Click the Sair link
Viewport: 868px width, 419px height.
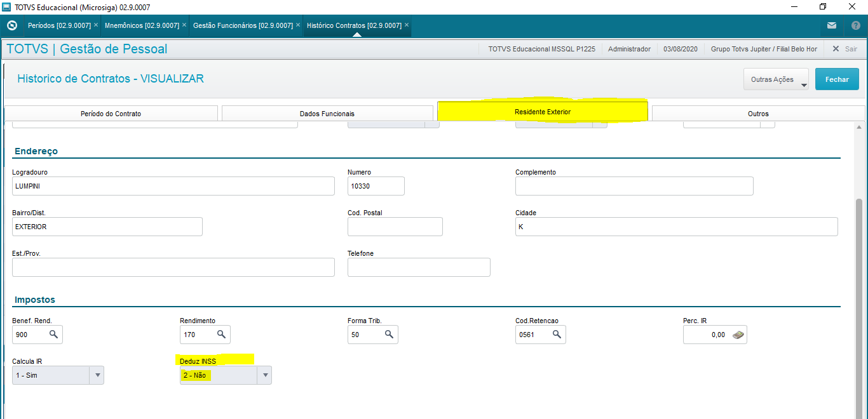(851, 49)
